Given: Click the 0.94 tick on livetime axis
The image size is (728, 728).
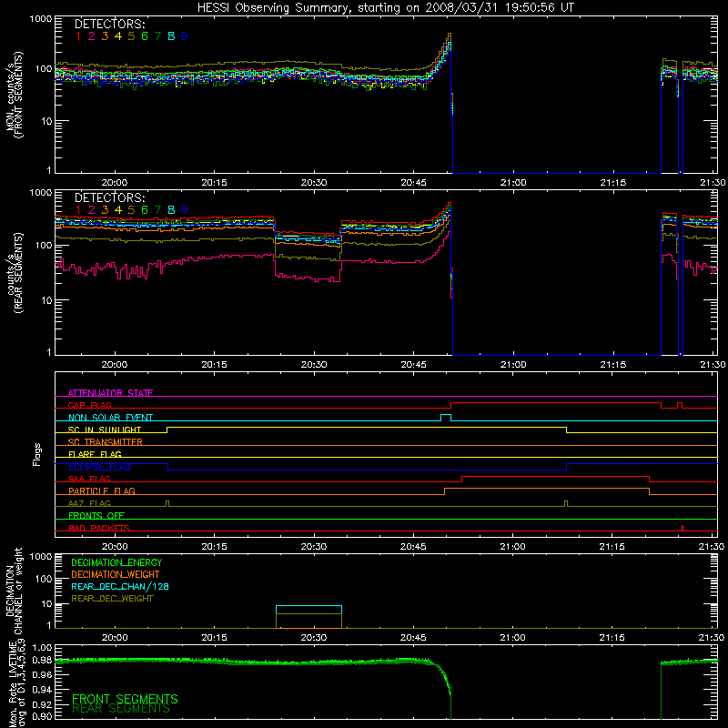Looking at the screenshot, I should click(x=43, y=688).
